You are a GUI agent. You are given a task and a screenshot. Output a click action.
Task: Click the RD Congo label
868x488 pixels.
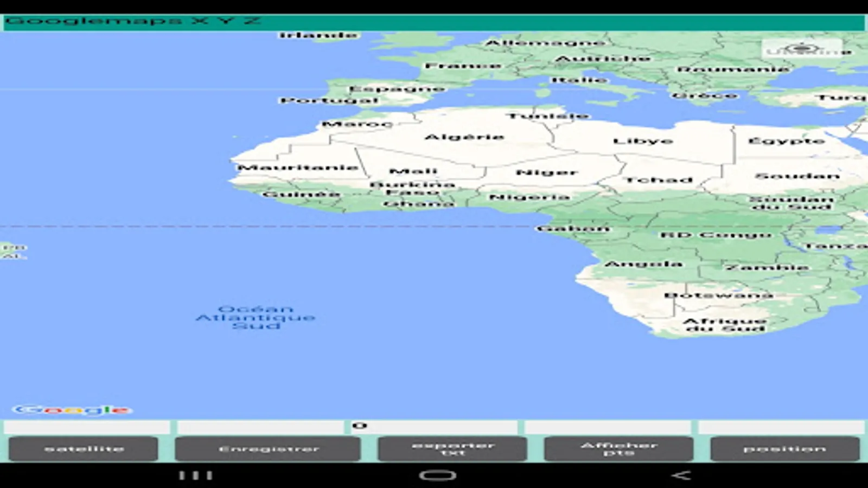click(716, 235)
